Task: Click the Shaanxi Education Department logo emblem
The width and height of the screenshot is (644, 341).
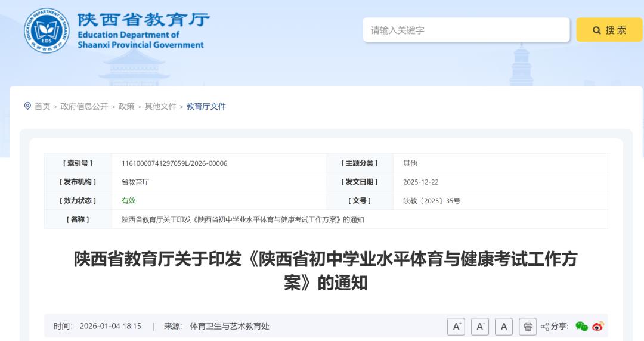Action: pos(47,30)
